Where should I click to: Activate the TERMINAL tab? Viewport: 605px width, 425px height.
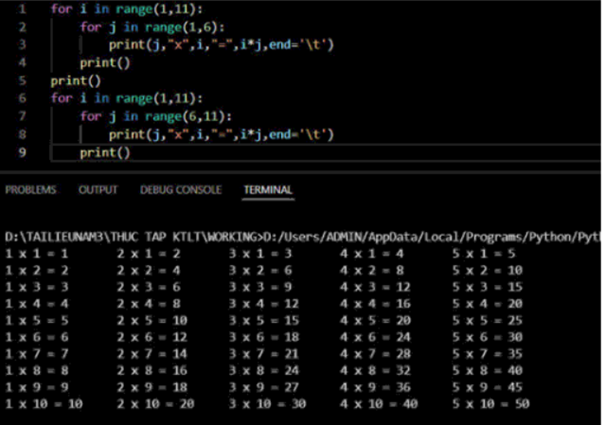click(x=268, y=190)
